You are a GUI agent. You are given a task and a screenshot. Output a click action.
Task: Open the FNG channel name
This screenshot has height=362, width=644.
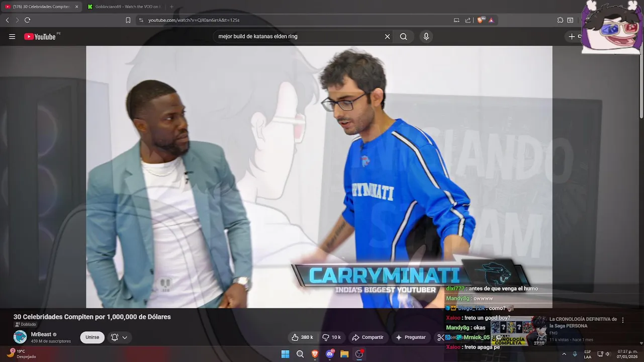[x=554, y=333]
